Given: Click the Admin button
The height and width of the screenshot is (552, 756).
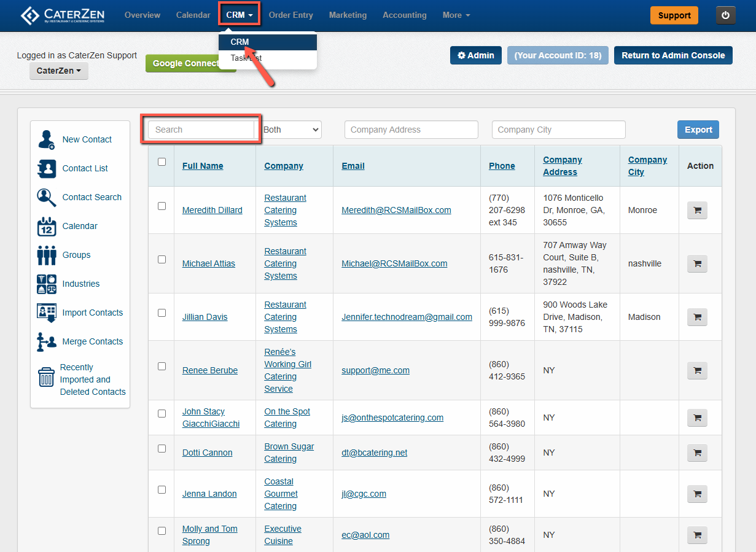Looking at the screenshot, I should point(476,55).
